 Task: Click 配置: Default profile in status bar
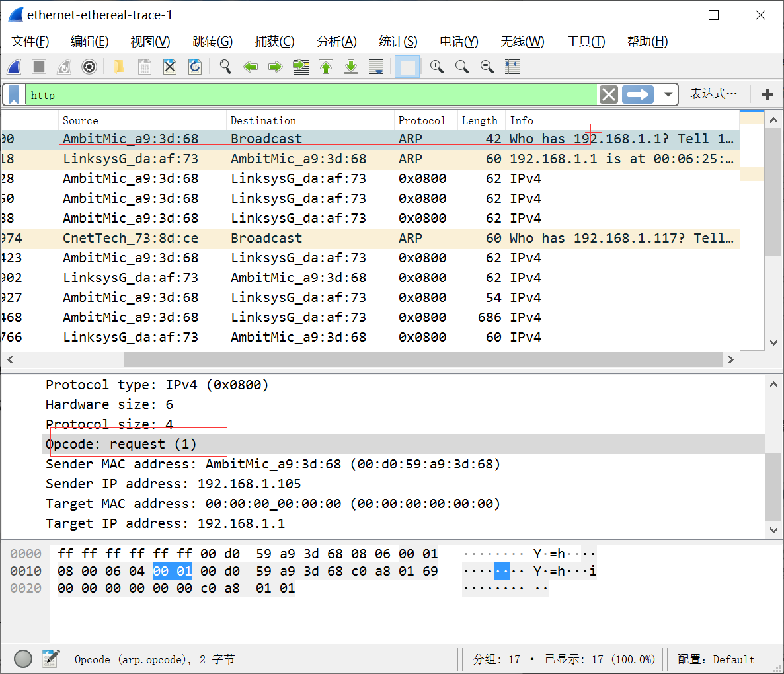point(715,659)
